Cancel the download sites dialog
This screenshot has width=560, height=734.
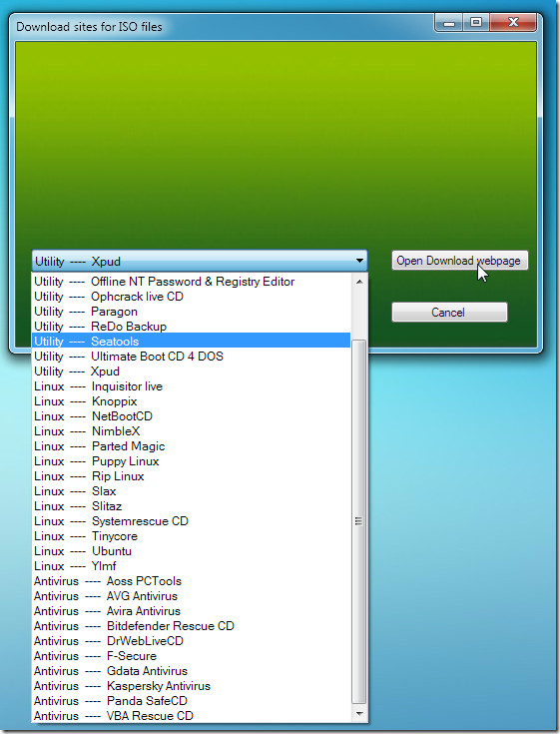[449, 313]
